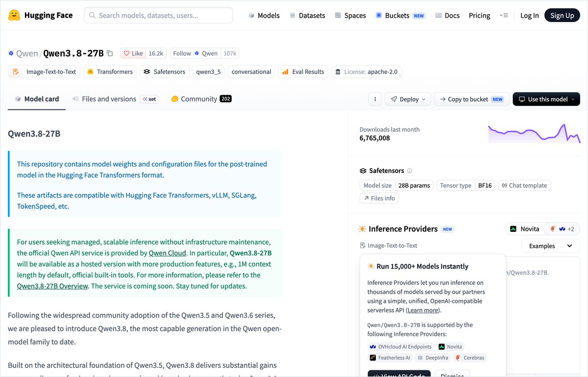Open Files info

pos(379,198)
